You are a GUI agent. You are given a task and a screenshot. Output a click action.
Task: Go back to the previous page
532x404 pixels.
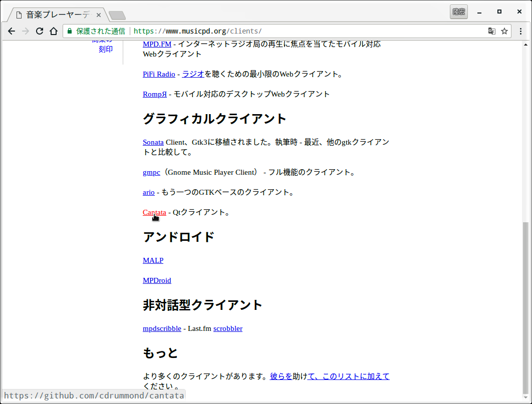12,31
